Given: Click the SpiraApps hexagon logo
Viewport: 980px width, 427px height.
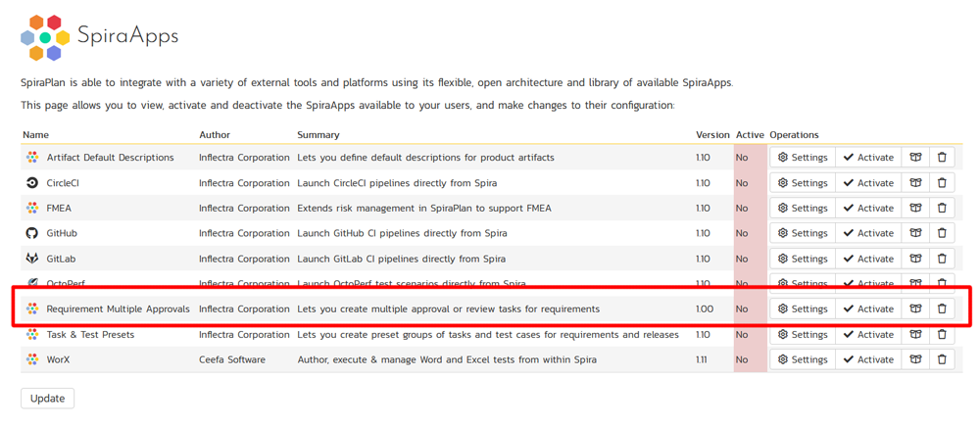Looking at the screenshot, I should (45, 37).
